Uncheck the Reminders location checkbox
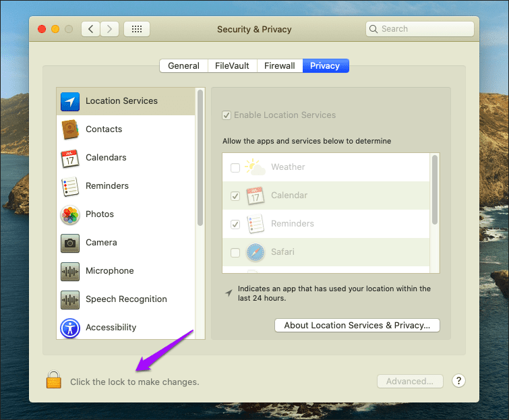The width and height of the screenshot is (509, 420). click(235, 224)
